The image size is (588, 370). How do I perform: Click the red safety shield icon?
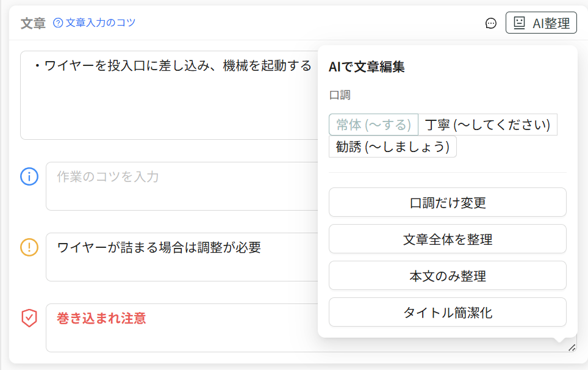(29, 318)
